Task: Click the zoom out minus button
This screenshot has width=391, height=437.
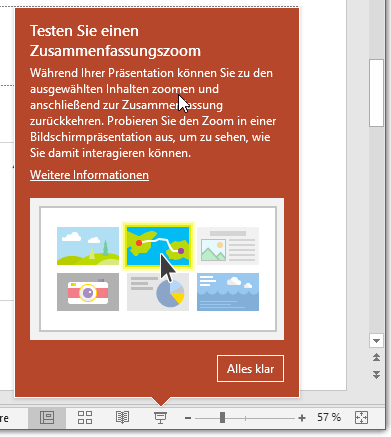Action: 188,418
